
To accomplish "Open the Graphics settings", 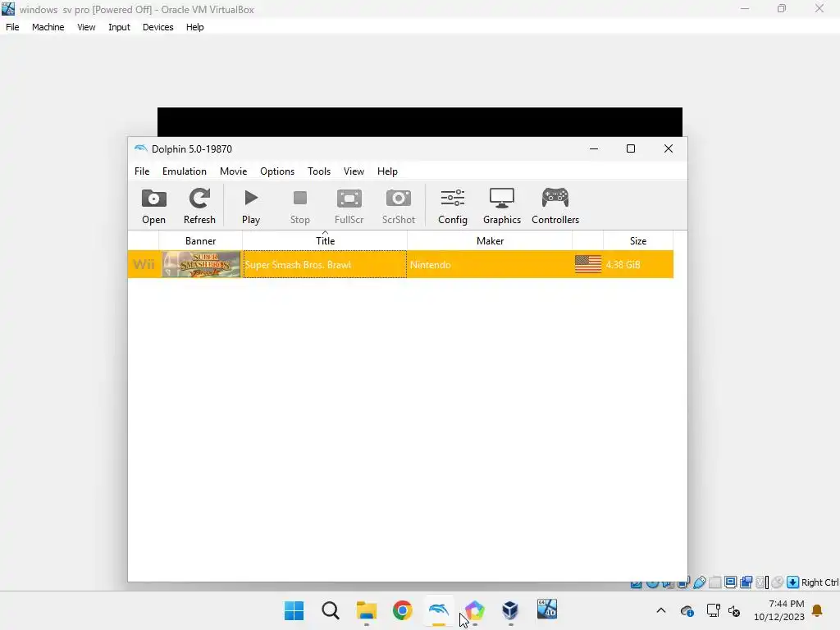I will coord(502,206).
